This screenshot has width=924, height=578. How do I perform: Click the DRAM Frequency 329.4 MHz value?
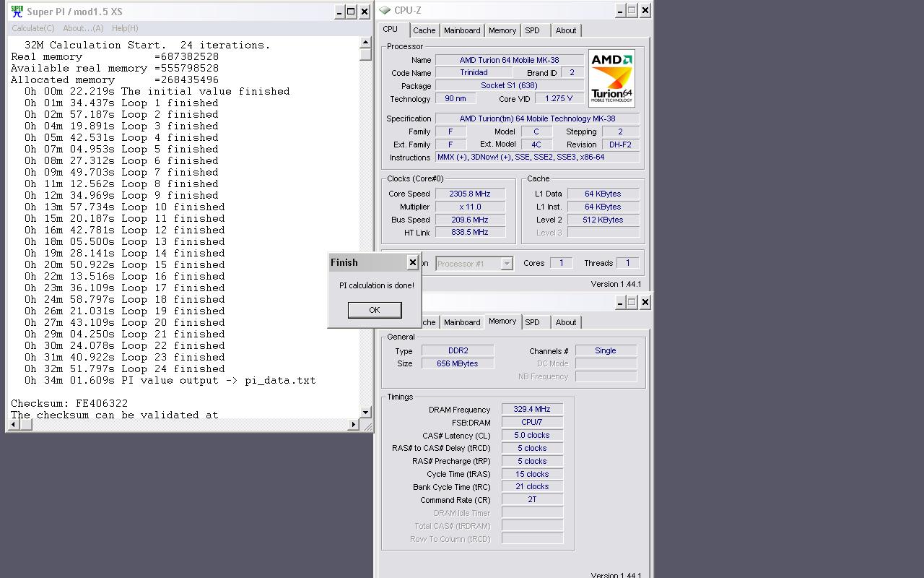coord(532,409)
